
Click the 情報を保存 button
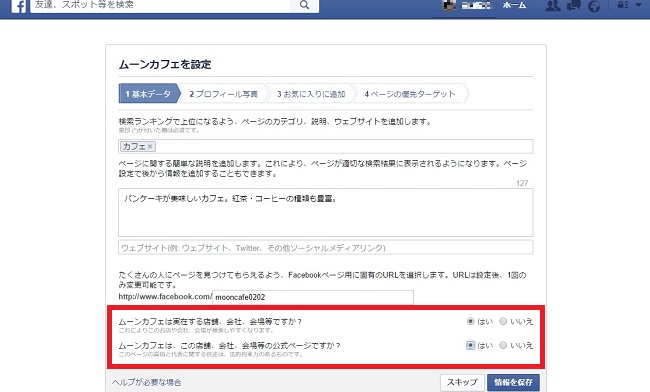pyautogui.click(x=513, y=382)
